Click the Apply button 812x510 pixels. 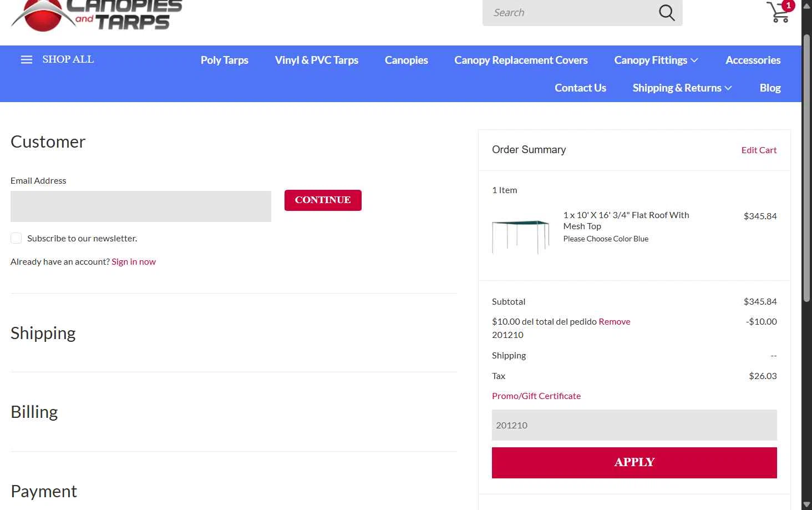(x=635, y=463)
